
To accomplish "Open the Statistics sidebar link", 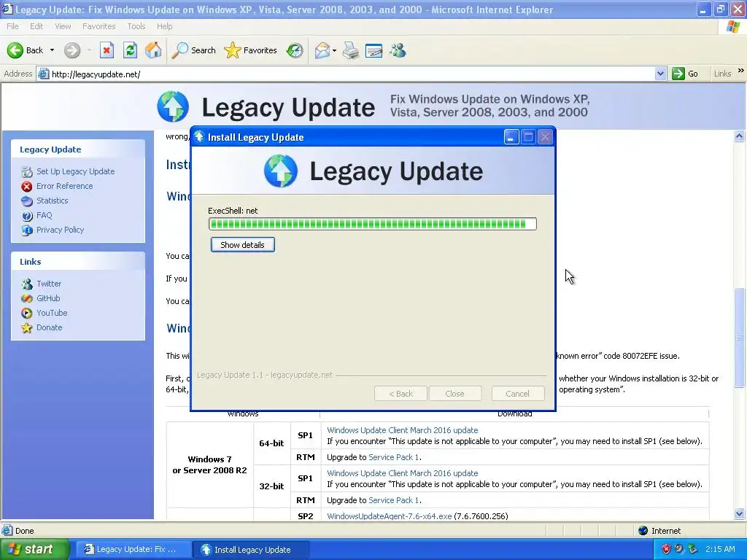I will 53,201.
